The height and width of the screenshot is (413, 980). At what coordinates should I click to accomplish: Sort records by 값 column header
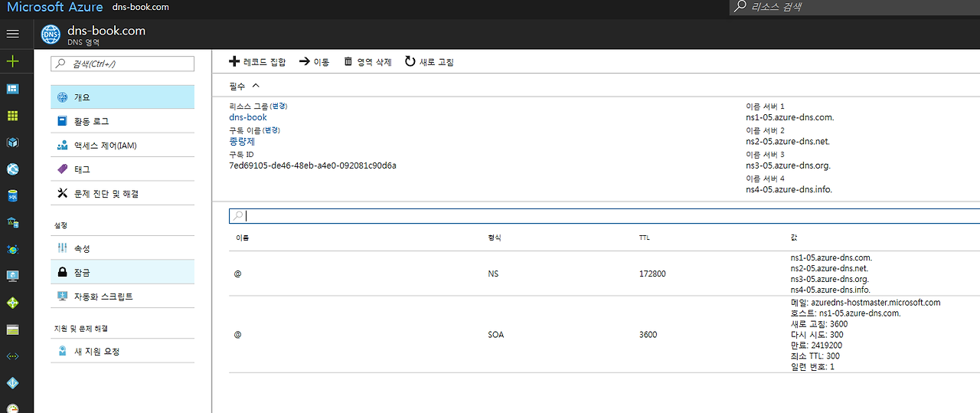(x=794, y=238)
